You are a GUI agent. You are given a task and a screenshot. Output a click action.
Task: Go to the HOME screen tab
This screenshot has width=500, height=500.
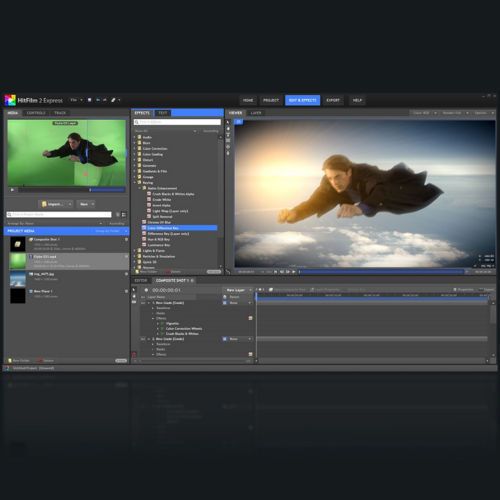point(248,100)
